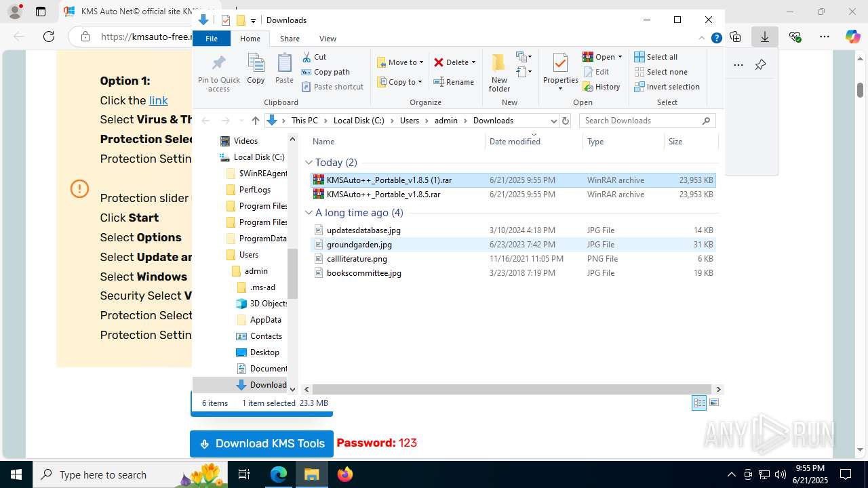Select Videos in navigation pane
The height and width of the screenshot is (488, 868).
click(245, 141)
